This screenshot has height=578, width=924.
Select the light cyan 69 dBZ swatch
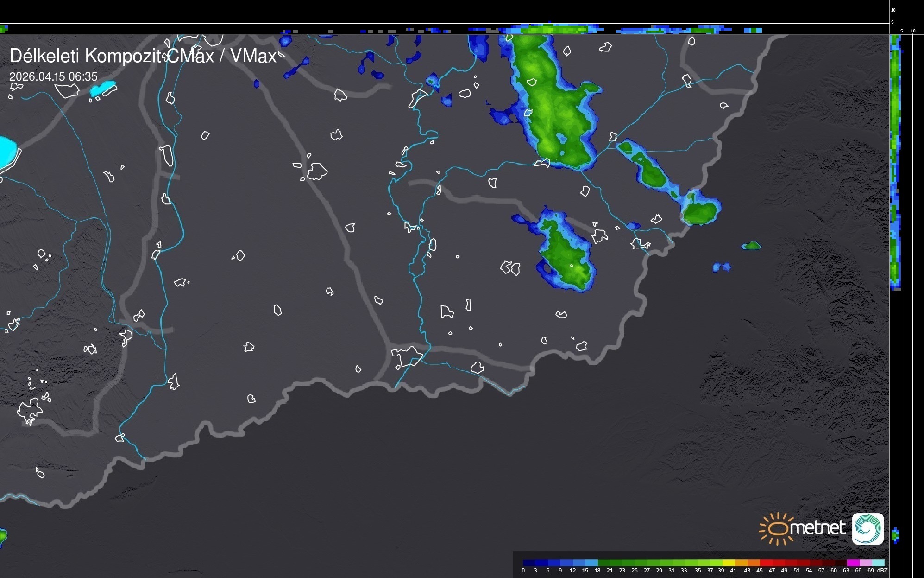click(878, 563)
